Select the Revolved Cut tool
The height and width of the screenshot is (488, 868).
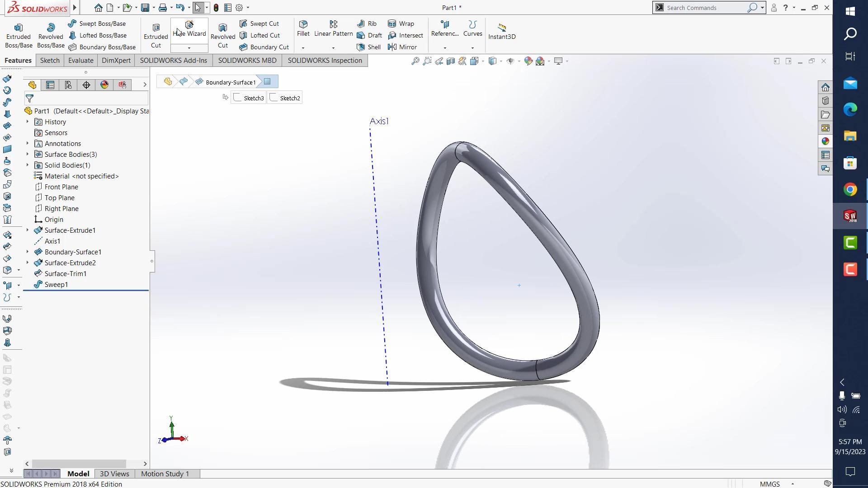(223, 35)
